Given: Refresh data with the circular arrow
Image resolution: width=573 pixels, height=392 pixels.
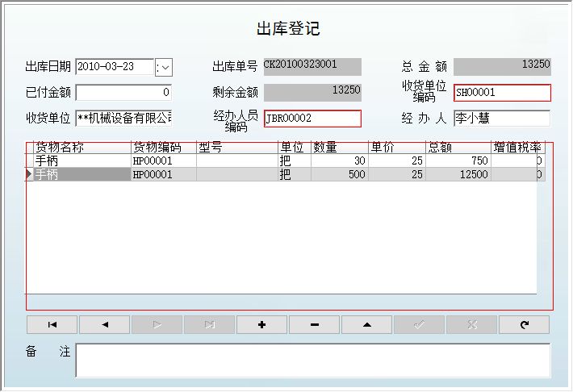Looking at the screenshot, I should (524, 325).
